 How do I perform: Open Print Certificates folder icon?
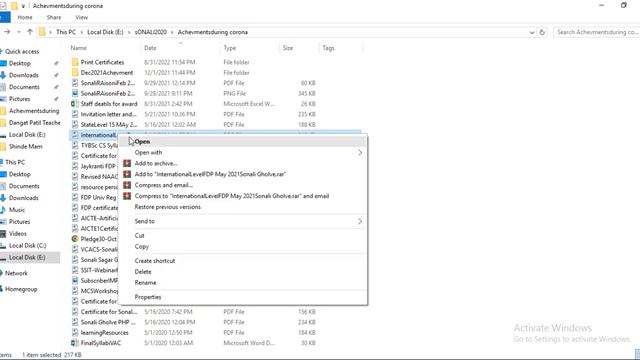[x=75, y=62]
